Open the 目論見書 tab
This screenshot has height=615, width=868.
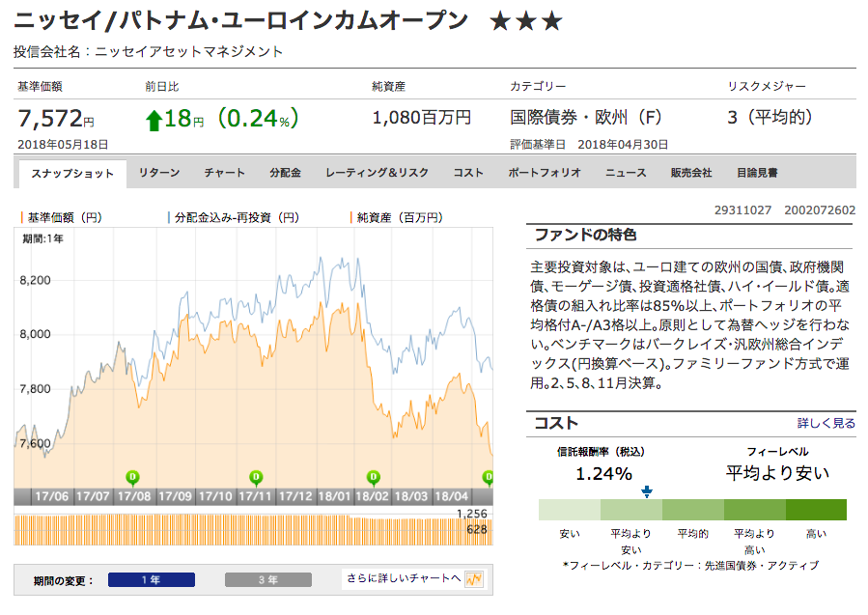pos(757,173)
